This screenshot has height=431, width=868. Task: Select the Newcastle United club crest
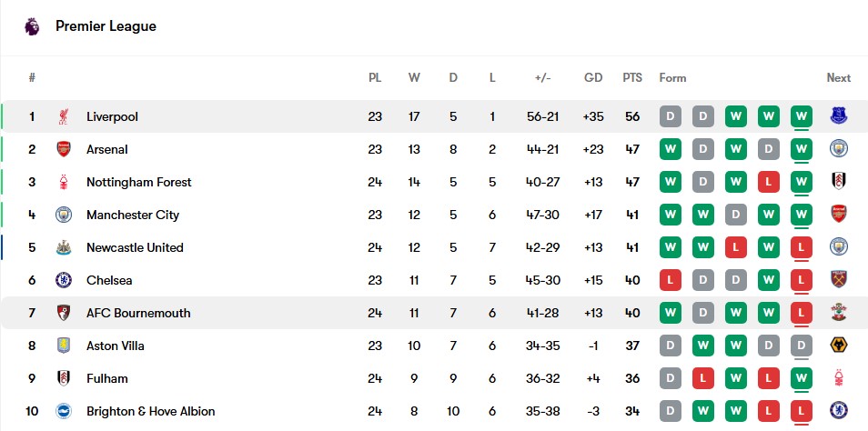(64, 247)
